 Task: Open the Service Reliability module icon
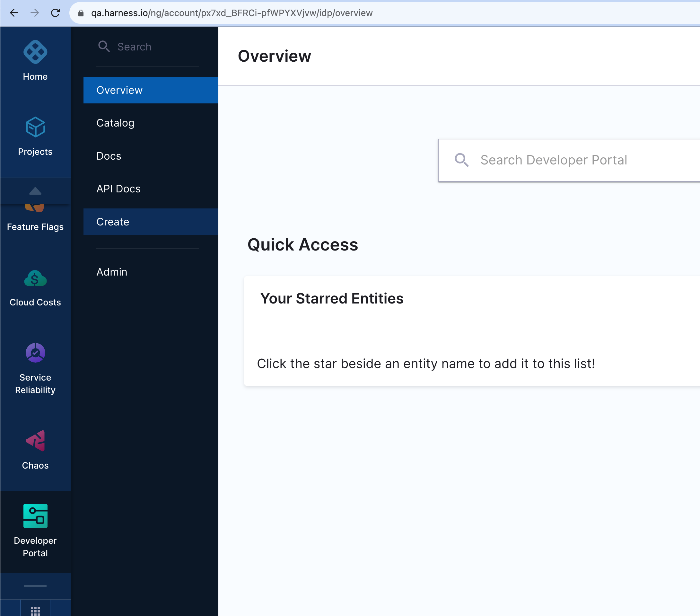(x=35, y=353)
